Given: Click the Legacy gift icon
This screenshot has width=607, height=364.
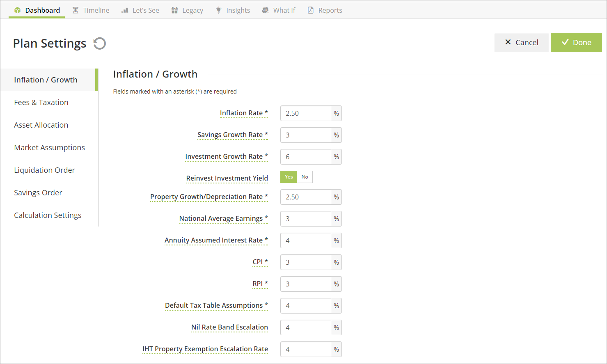Looking at the screenshot, I should tap(175, 10).
